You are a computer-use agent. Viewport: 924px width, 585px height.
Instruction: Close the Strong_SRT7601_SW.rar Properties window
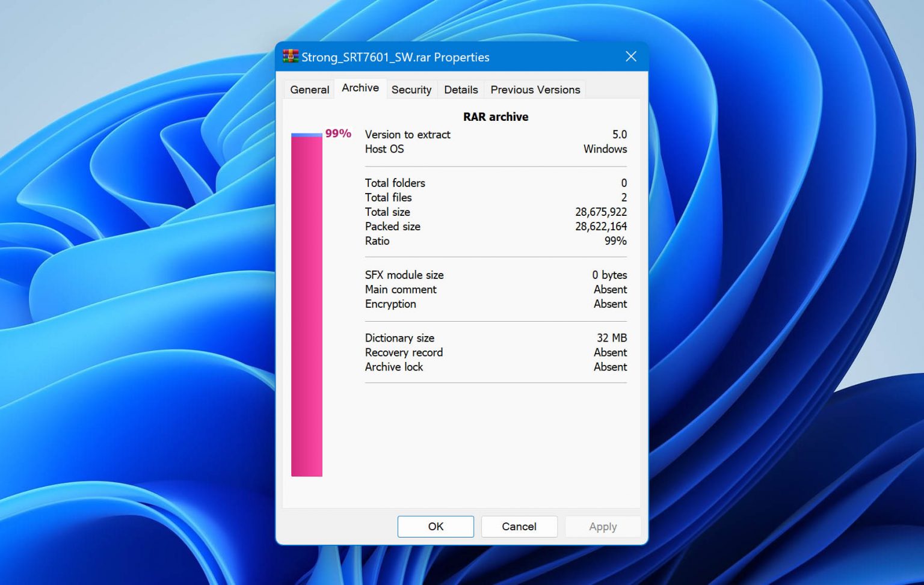coord(630,56)
